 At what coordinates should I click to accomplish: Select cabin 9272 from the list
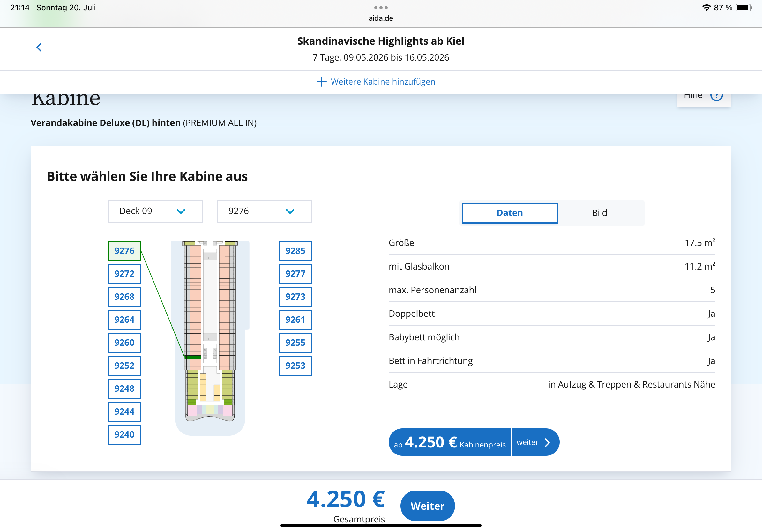124,274
